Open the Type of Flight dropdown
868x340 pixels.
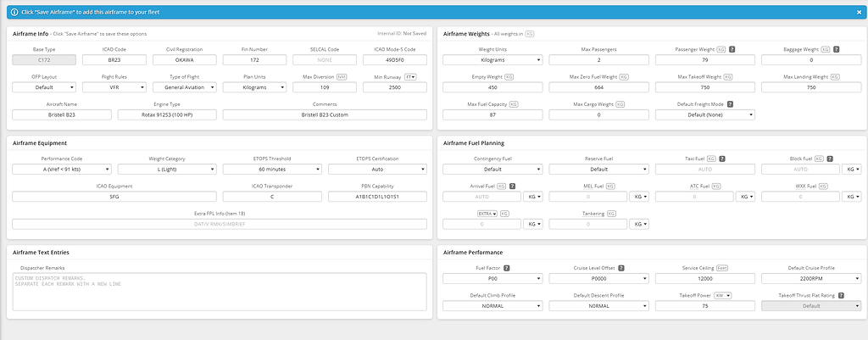click(186, 87)
